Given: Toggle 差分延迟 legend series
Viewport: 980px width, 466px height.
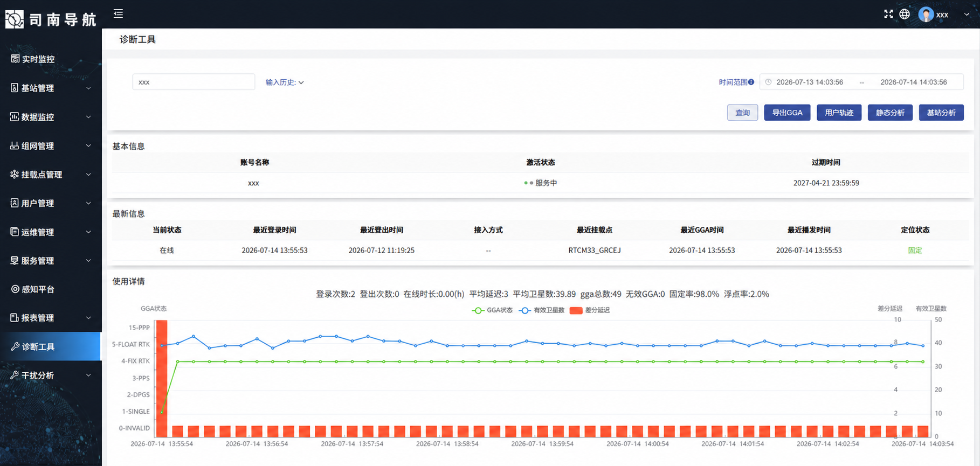Looking at the screenshot, I should point(590,310).
